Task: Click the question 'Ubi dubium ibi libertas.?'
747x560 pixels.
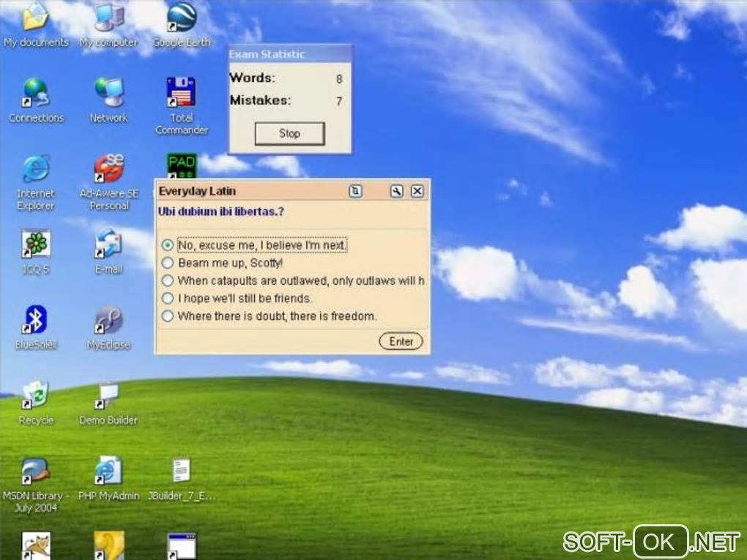Action: pos(221,212)
